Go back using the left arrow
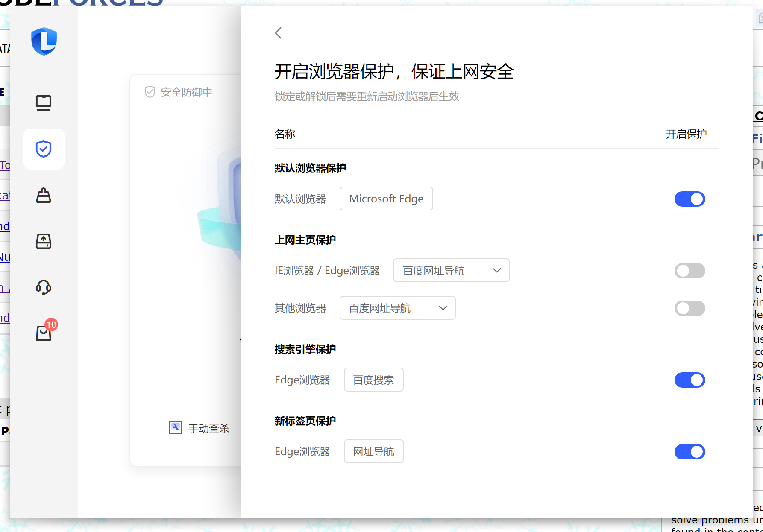Screen dimensions: 763x532 click(279, 33)
